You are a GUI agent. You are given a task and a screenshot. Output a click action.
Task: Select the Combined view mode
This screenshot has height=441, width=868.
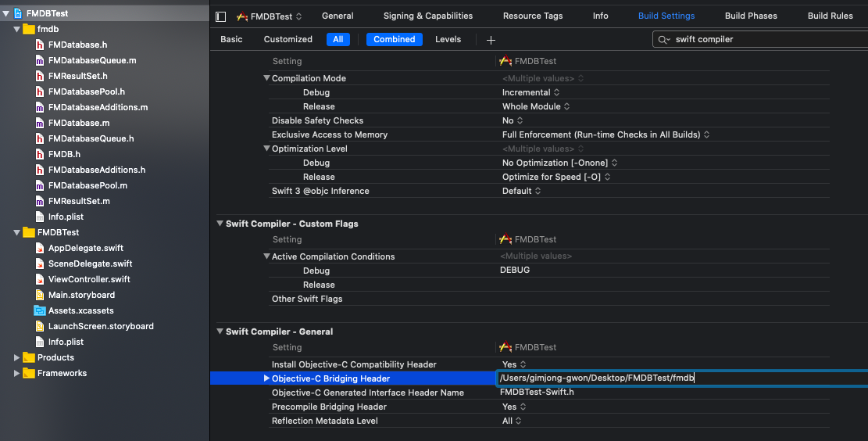pos(394,39)
